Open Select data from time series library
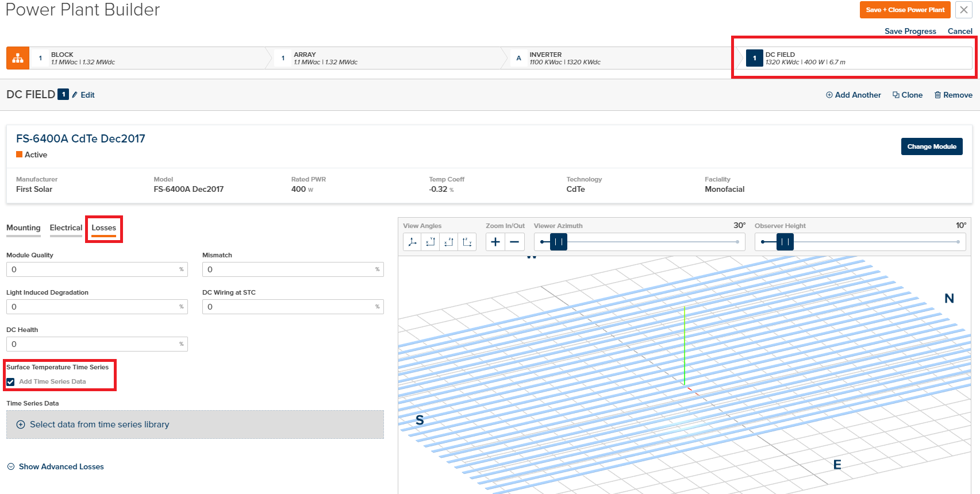The image size is (980, 494). [195, 424]
